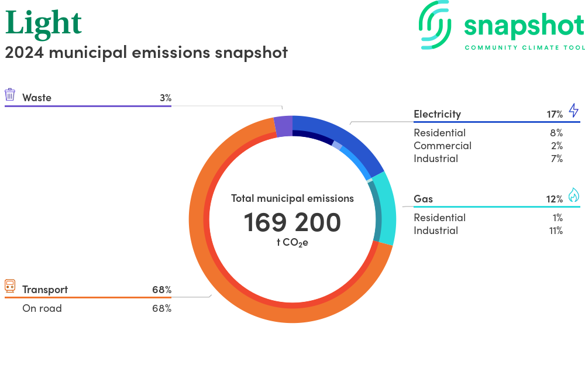Image resolution: width=585 pixels, height=392 pixels.
Task: Select the purple Waste donut segment
Action: [x=283, y=126]
